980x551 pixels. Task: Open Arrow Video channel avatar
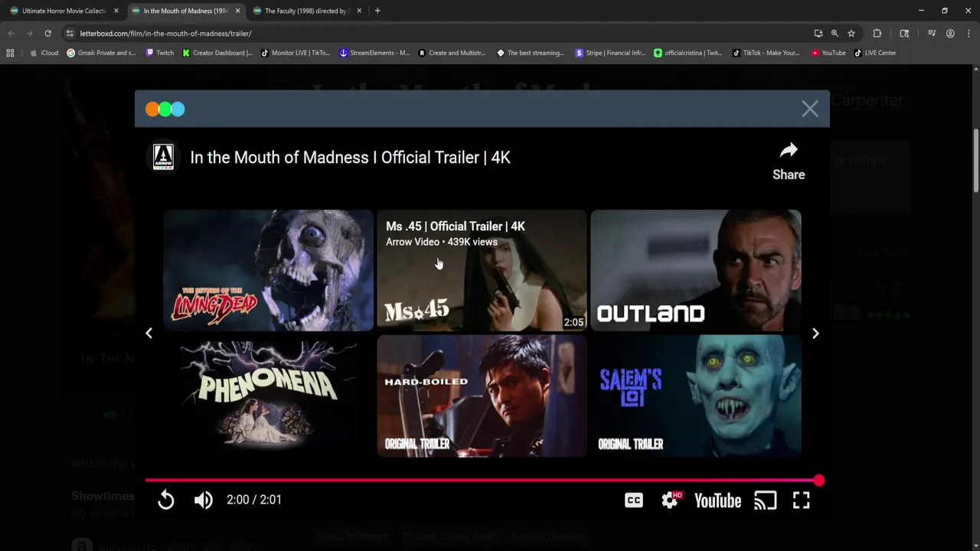(163, 157)
